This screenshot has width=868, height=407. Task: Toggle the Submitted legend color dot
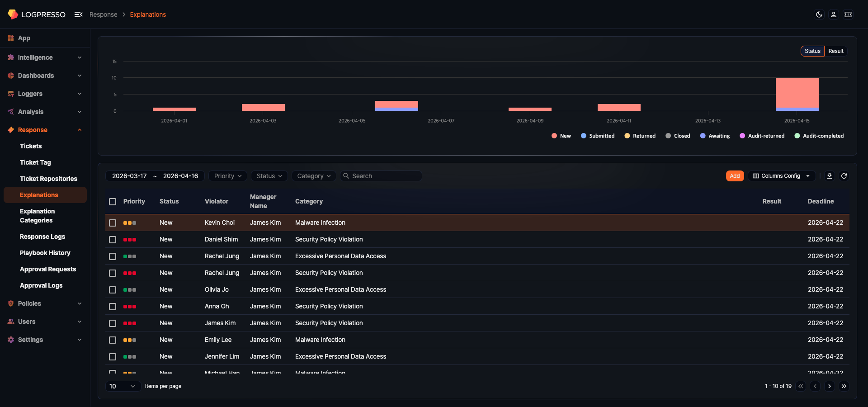[584, 136]
